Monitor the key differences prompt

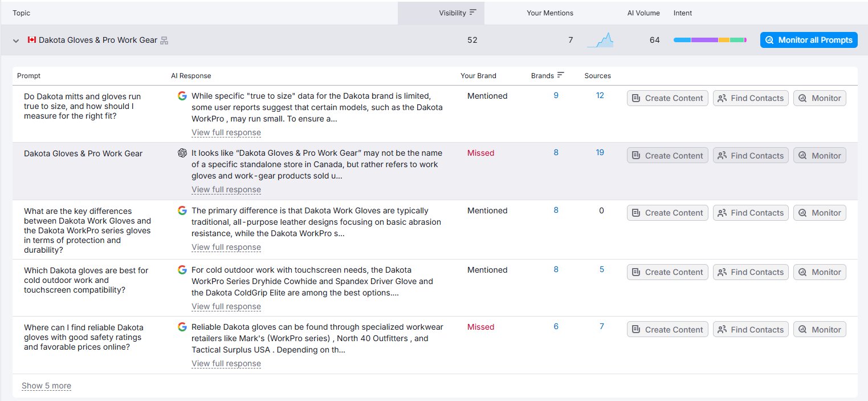coord(820,213)
